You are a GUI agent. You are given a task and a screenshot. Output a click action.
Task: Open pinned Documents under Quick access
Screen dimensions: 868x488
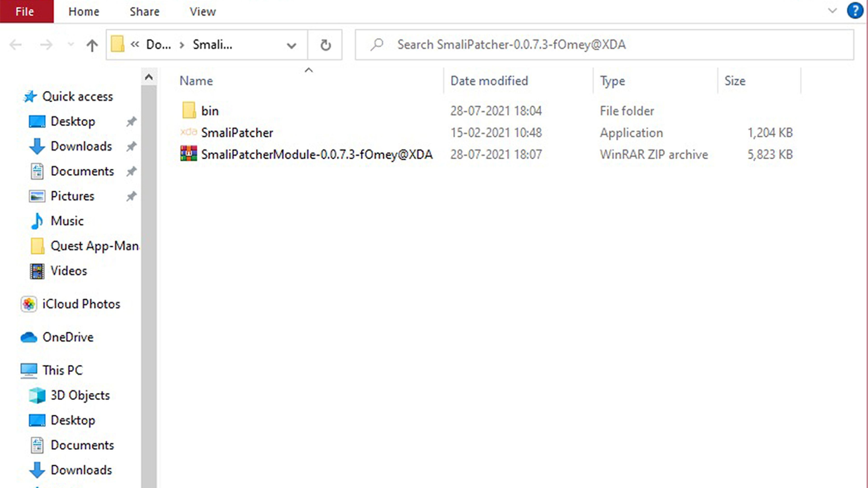pos(82,171)
